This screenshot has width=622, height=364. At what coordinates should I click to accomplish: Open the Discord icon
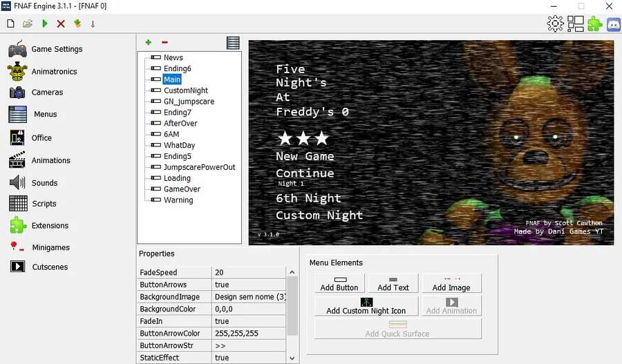[613, 24]
